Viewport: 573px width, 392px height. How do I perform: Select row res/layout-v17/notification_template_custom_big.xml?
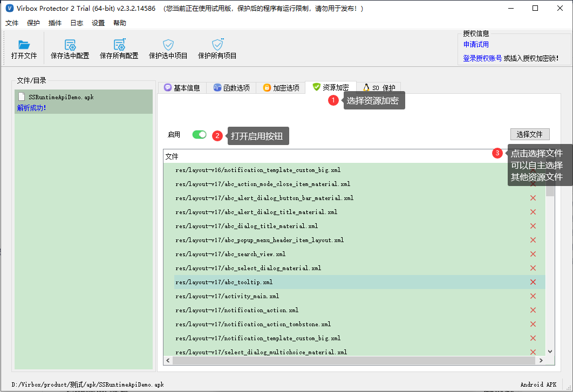(359, 338)
